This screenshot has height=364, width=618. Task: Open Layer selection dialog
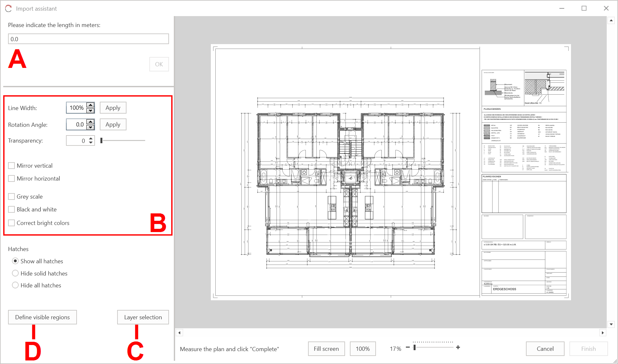click(x=143, y=317)
